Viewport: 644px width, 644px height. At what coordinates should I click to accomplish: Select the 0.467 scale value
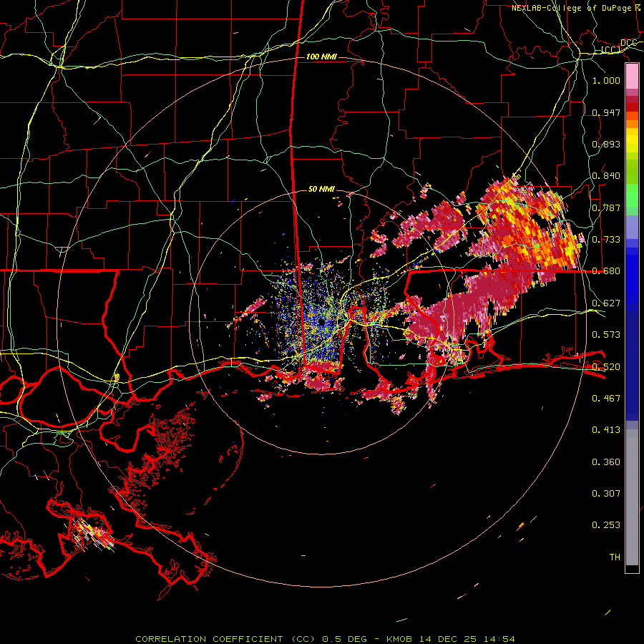[x=606, y=398]
